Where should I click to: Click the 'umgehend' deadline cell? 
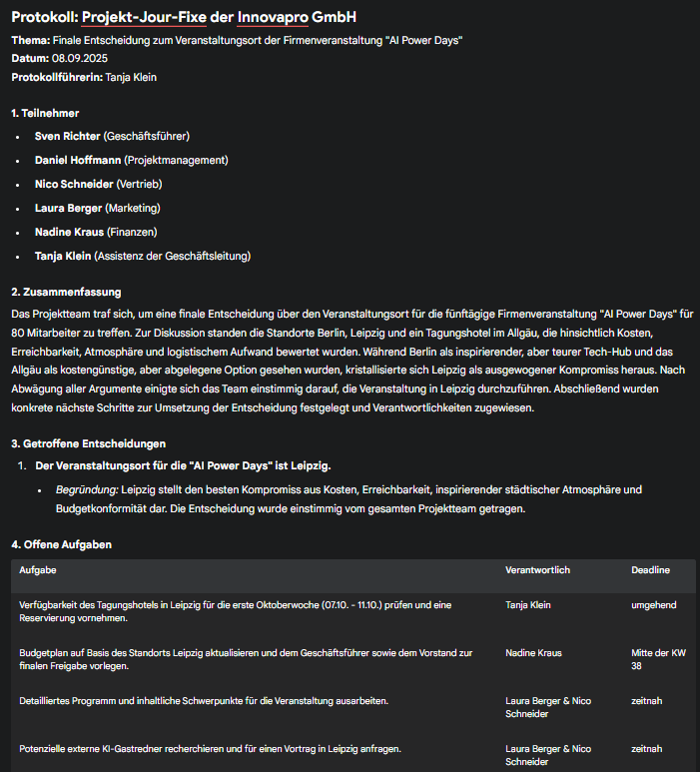[x=654, y=604]
